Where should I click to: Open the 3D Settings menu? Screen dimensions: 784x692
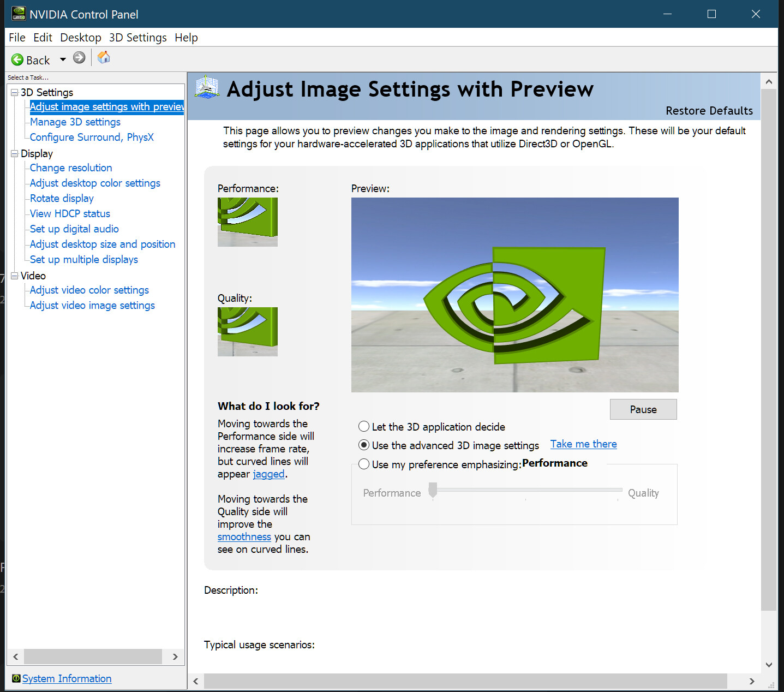coord(138,38)
